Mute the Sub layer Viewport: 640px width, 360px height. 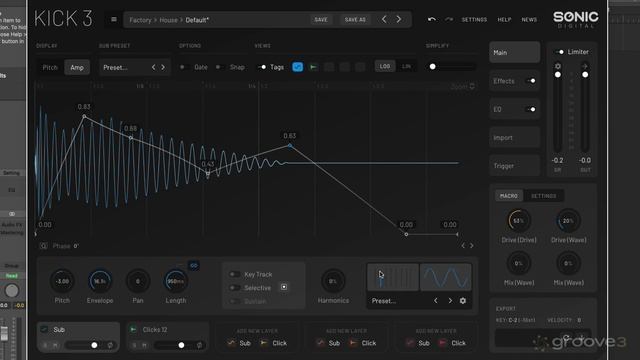(55, 345)
